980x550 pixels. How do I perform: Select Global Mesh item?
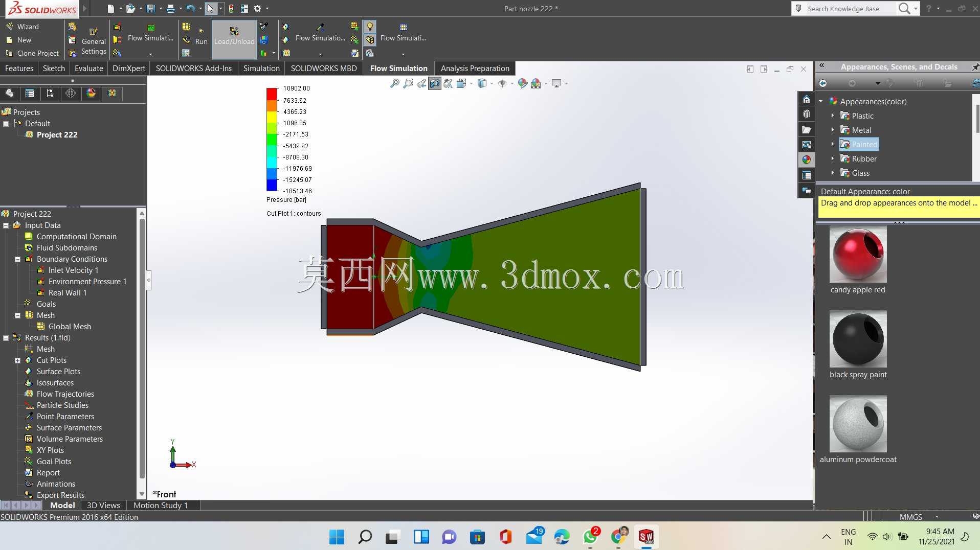(70, 327)
